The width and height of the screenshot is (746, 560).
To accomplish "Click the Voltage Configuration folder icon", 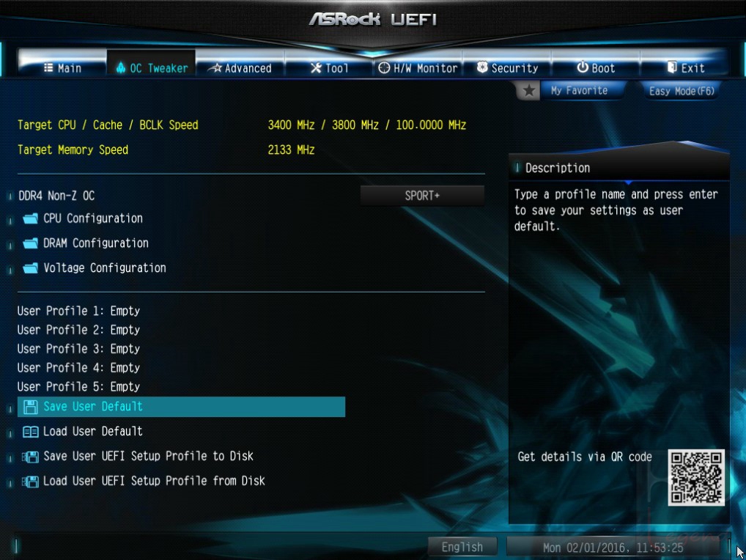I will click(x=31, y=268).
